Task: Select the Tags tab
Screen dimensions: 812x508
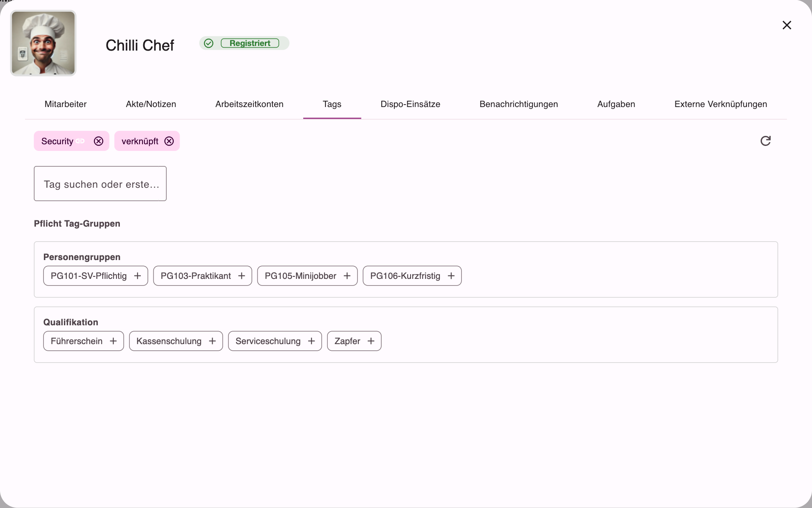Action: (332, 104)
